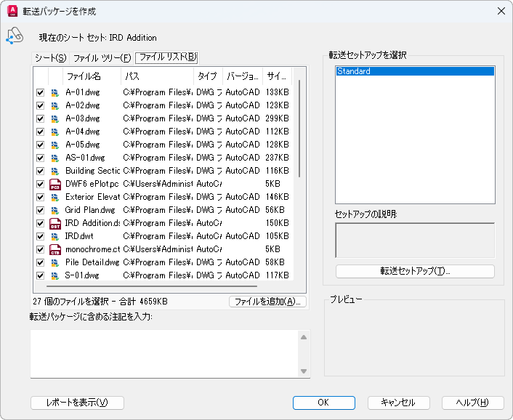Select the A-02.dwg file name
The image size is (513, 420).
click(82, 105)
